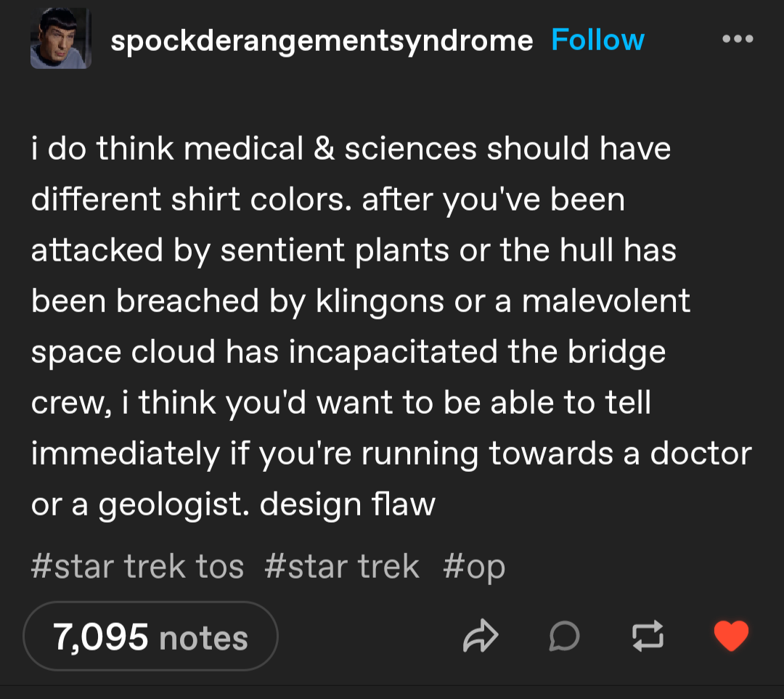This screenshot has width=784, height=699.
Task: Click the phrase "space cloud" in post
Action: pyautogui.click(x=123, y=352)
